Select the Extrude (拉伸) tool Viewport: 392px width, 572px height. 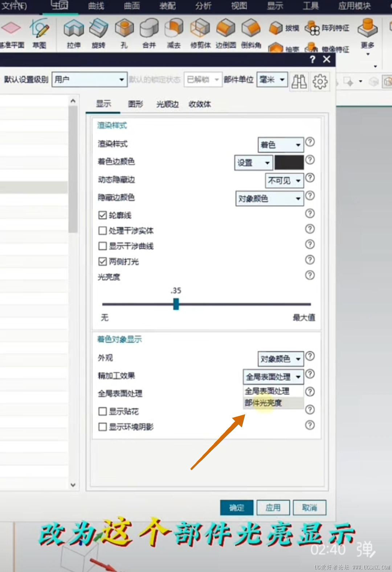74,34
